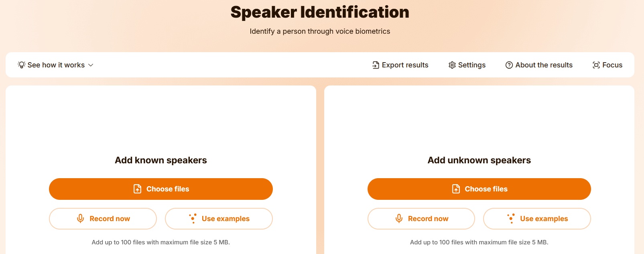Click microphone icon under Add known speakers

coord(81,219)
